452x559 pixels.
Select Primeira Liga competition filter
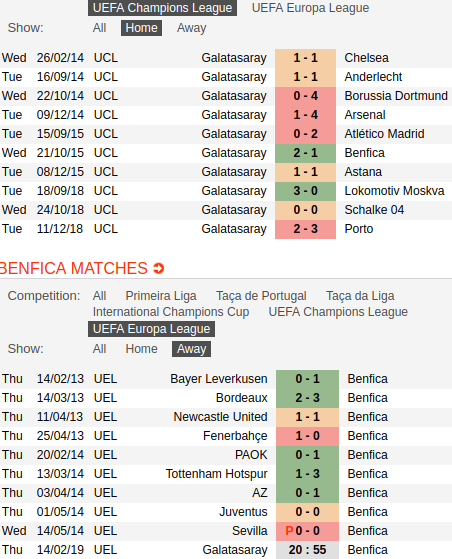pyautogui.click(x=161, y=296)
